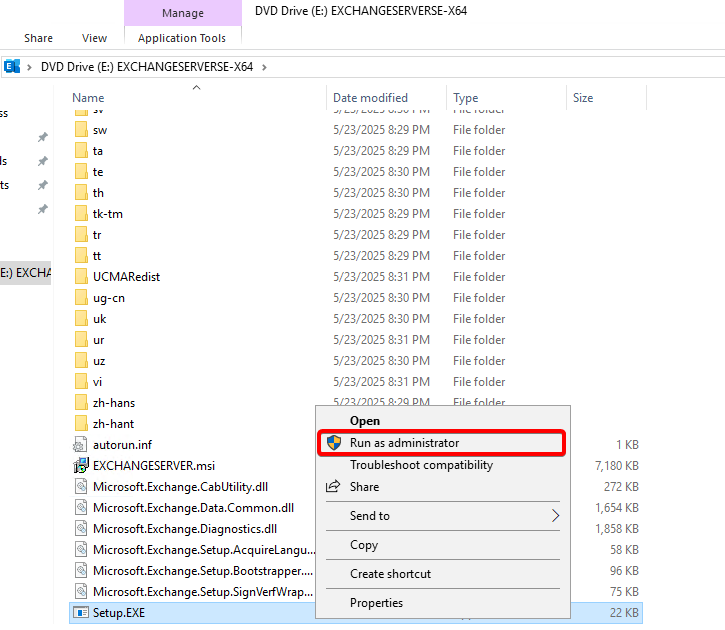Select the Microsoft.Exchange.Diagnostics.dll file row
The image size is (725, 630).
(x=185, y=528)
